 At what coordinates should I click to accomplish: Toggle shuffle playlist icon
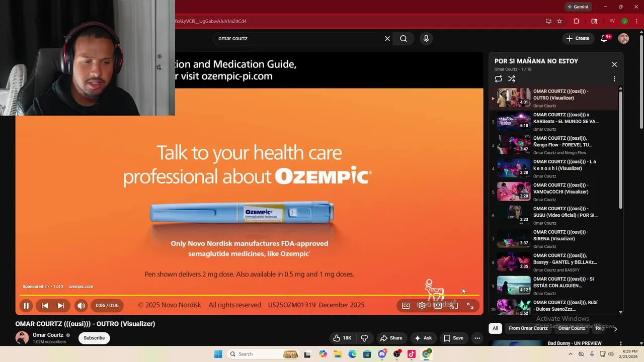pyautogui.click(x=512, y=79)
